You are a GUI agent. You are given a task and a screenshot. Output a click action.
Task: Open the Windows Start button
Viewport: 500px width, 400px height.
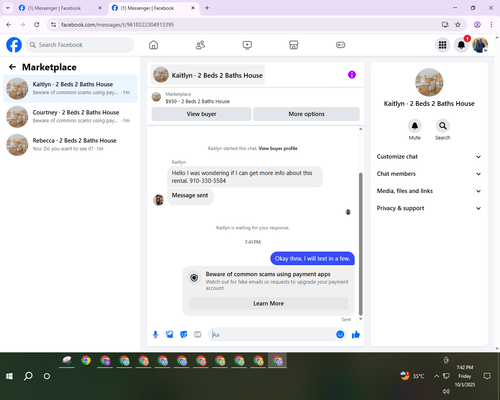click(x=9, y=376)
